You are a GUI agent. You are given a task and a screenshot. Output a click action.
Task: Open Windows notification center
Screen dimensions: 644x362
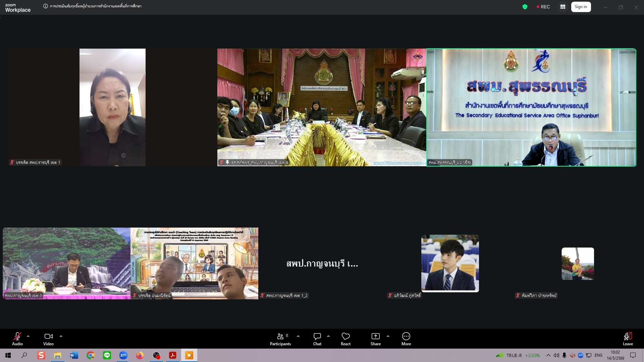point(633,355)
